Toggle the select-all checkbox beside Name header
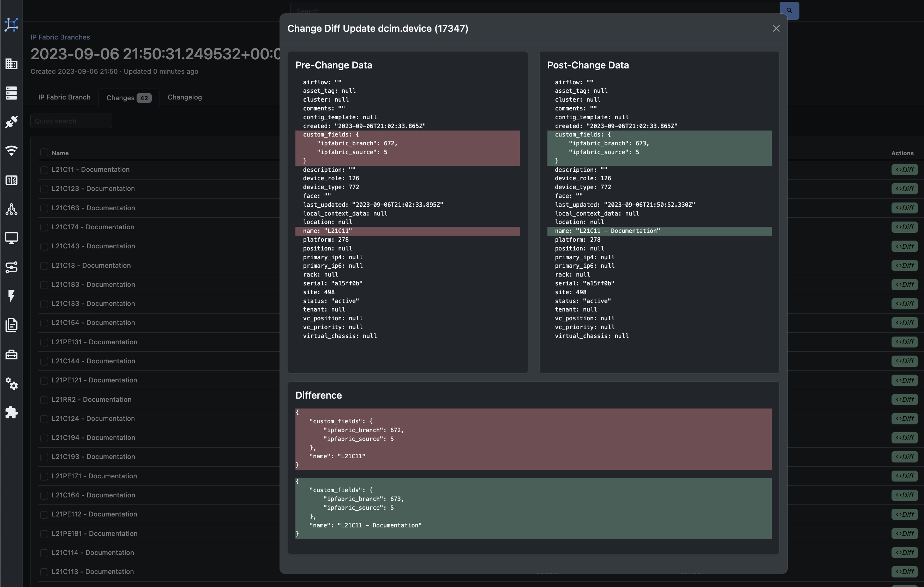The height and width of the screenshot is (587, 924). point(44,153)
